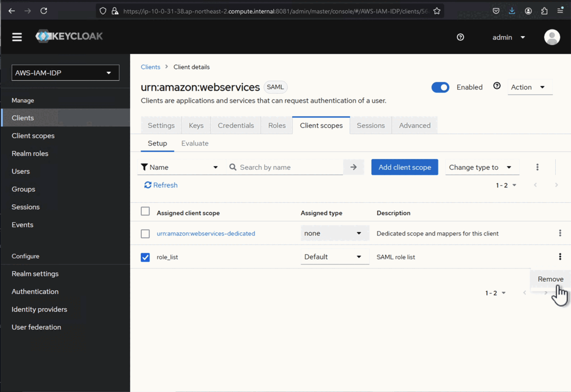This screenshot has width=571, height=392.
Task: Click the search arrow button
Action: (x=354, y=167)
